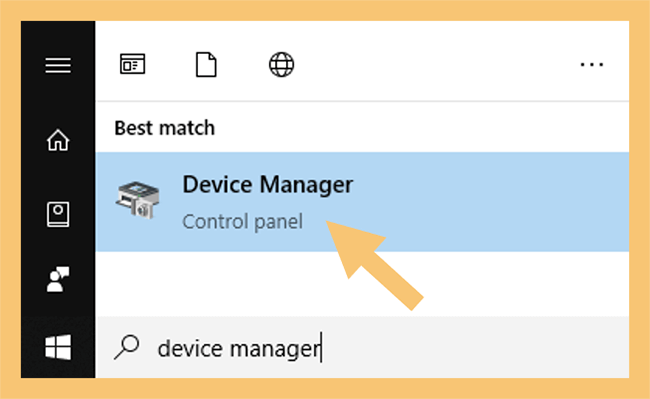This screenshot has height=399, width=650.
Task: Go to Home in Cortana sidebar
Action: click(x=58, y=140)
